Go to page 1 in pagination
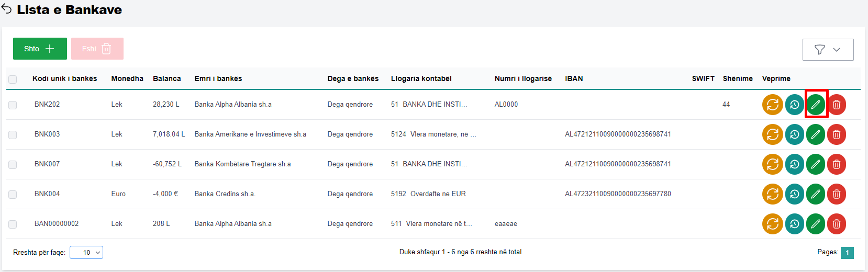Image resolution: width=868 pixels, height=272 pixels. click(847, 253)
